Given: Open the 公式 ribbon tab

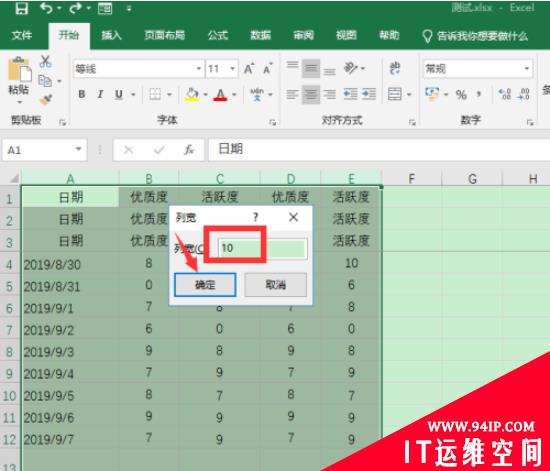Looking at the screenshot, I should pyautogui.click(x=217, y=35).
